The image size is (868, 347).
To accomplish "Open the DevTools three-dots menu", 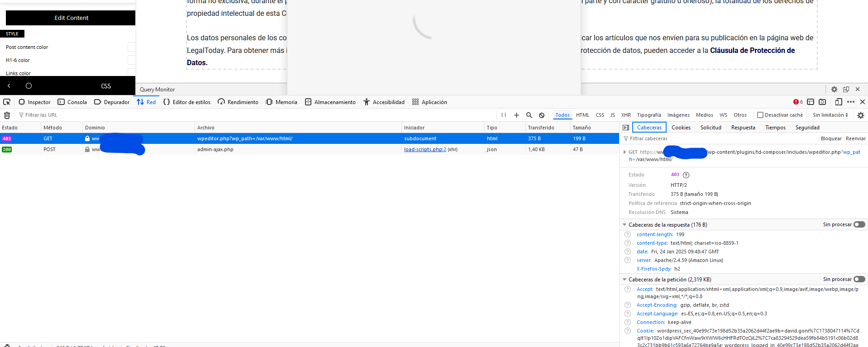I will click(851, 102).
